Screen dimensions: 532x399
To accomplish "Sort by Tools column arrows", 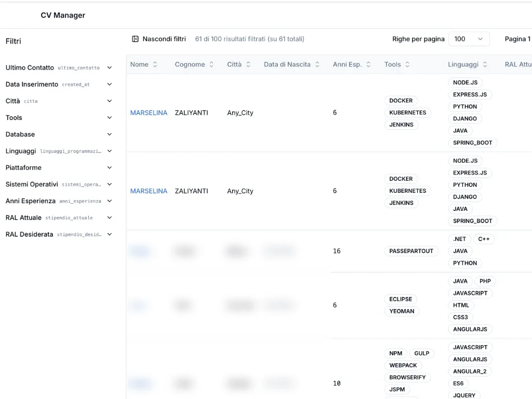I will [x=407, y=64].
